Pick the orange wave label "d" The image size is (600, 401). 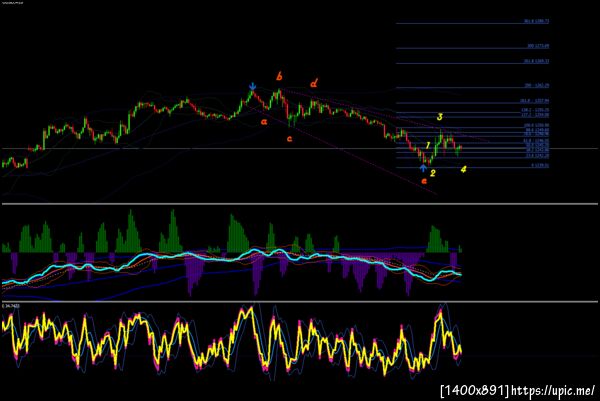pyautogui.click(x=314, y=83)
